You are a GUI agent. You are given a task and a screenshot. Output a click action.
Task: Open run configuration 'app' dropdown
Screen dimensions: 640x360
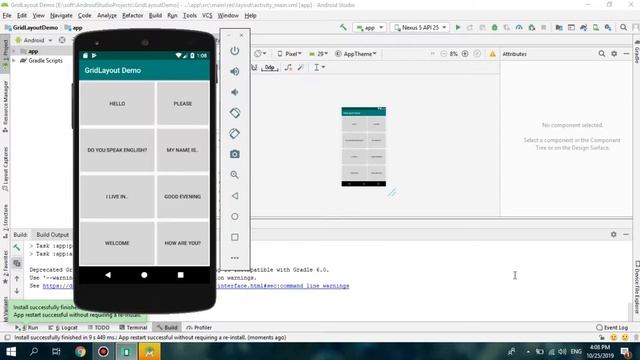coord(370,27)
